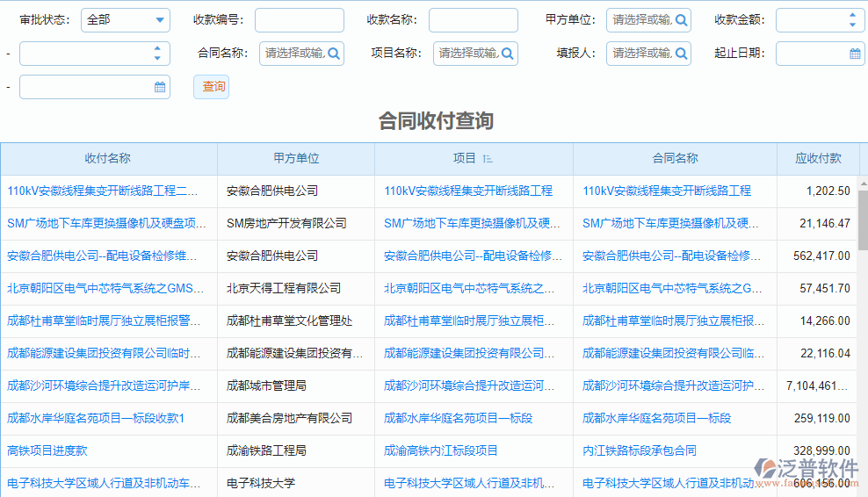Open the 审批状态 dropdown showing 全部
868x497 pixels.
pyautogui.click(x=125, y=20)
